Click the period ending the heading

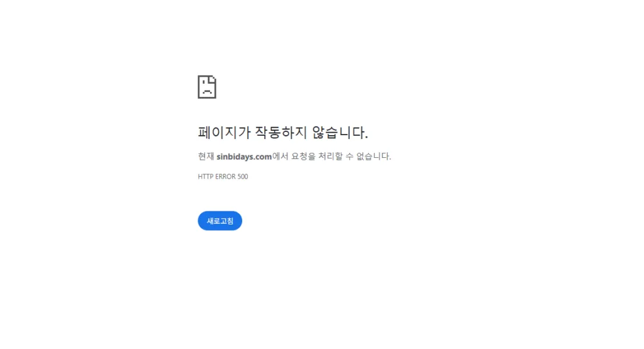click(x=366, y=137)
